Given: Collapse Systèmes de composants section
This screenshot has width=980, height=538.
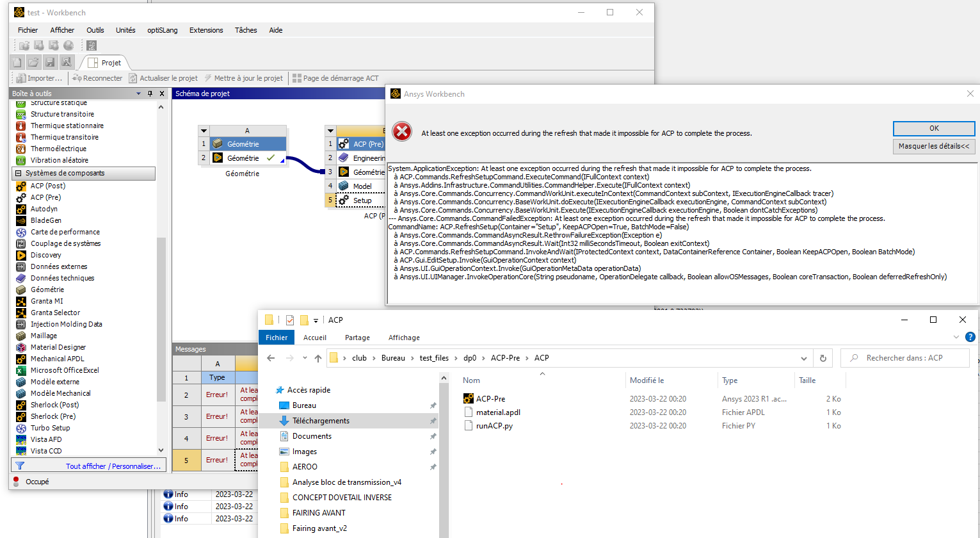Looking at the screenshot, I should 19,174.
